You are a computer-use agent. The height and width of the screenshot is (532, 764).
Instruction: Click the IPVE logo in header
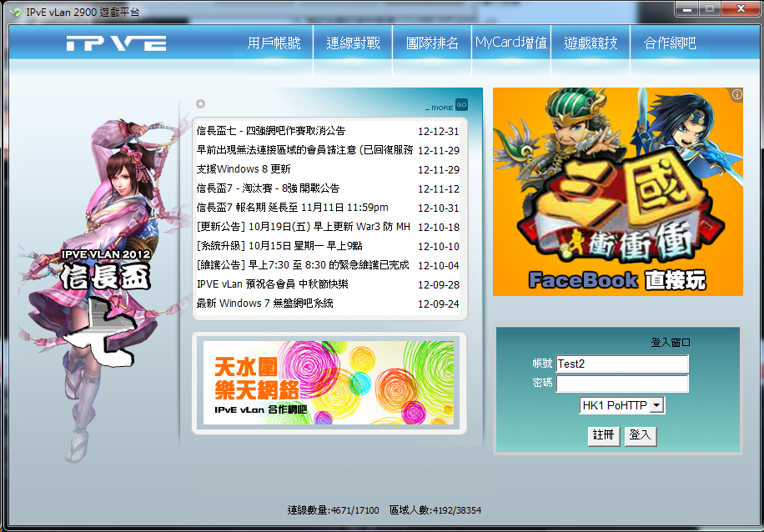[x=117, y=43]
